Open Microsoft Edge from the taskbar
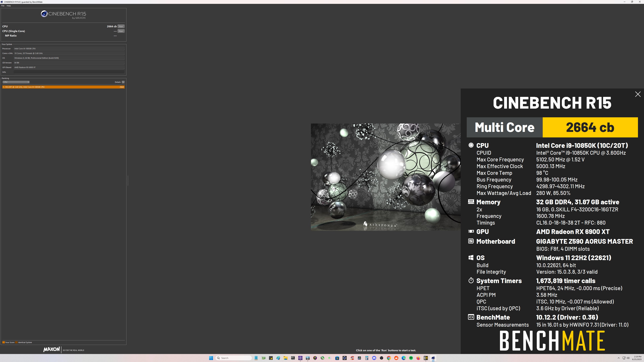This screenshot has height=362, width=644. point(404,358)
